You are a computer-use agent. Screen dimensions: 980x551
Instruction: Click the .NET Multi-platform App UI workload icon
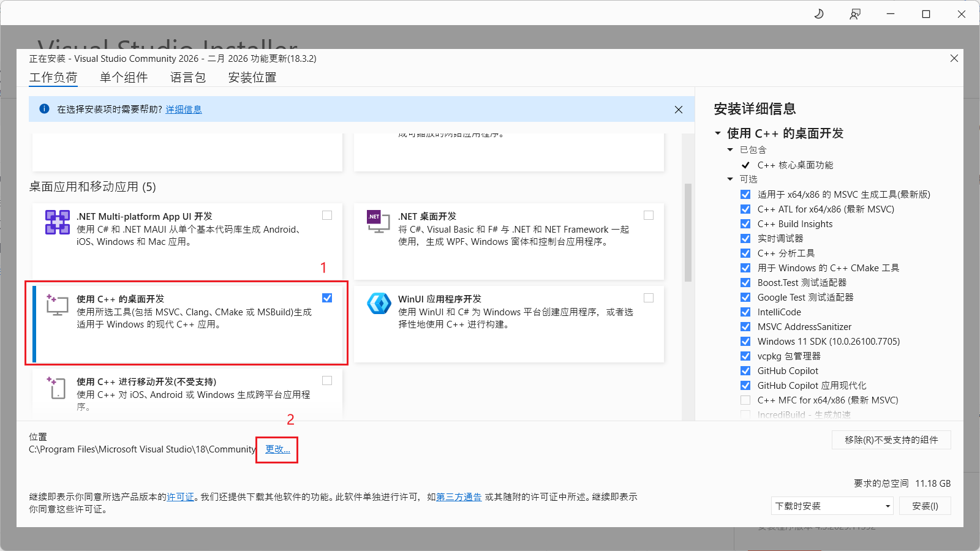point(57,222)
